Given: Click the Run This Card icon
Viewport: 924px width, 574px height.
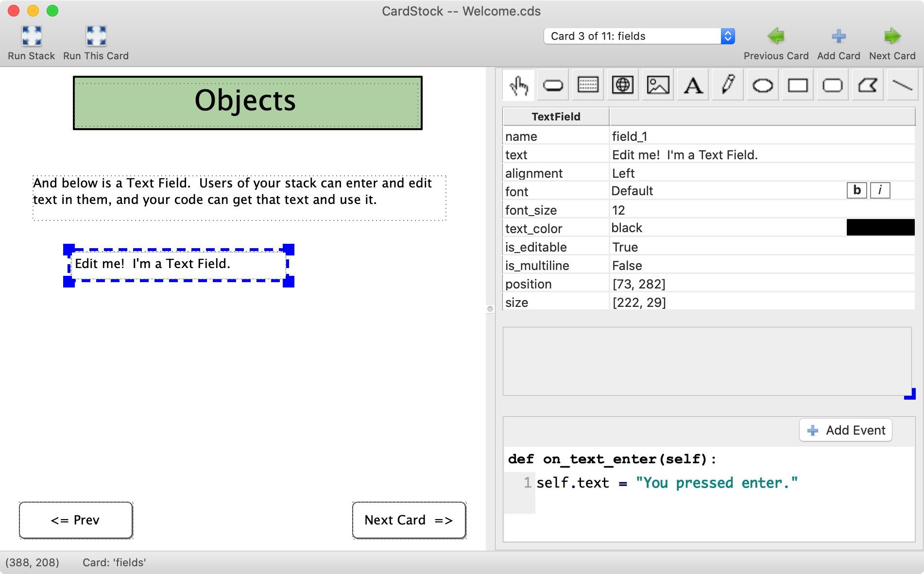Looking at the screenshot, I should coord(96,36).
